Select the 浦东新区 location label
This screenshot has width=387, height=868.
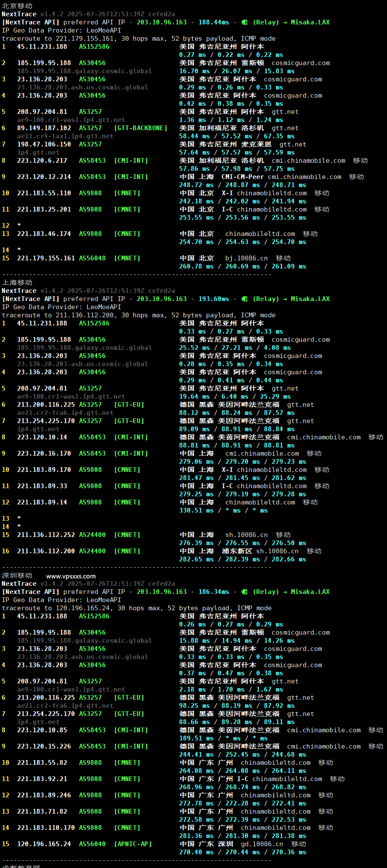(237, 551)
